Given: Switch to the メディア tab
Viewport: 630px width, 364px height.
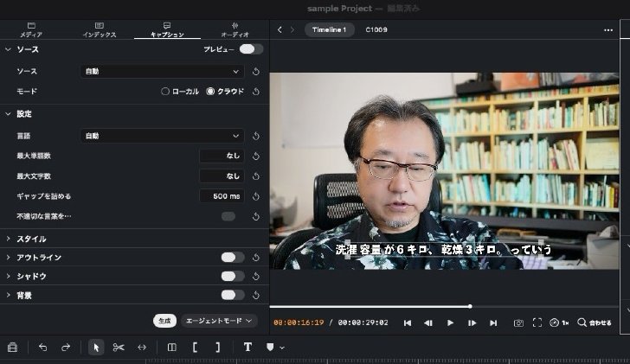Looking at the screenshot, I should pos(31,30).
